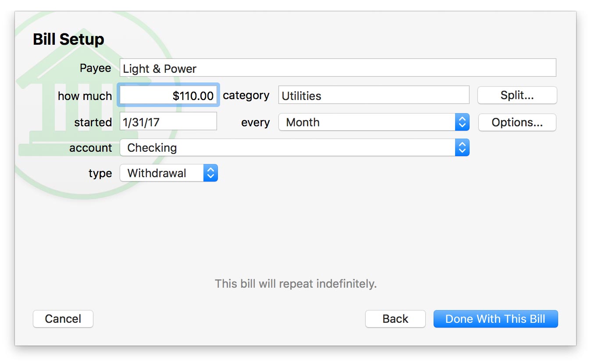Click the $110.00 amount field
Viewport: 591px width, 364px height.
168,96
